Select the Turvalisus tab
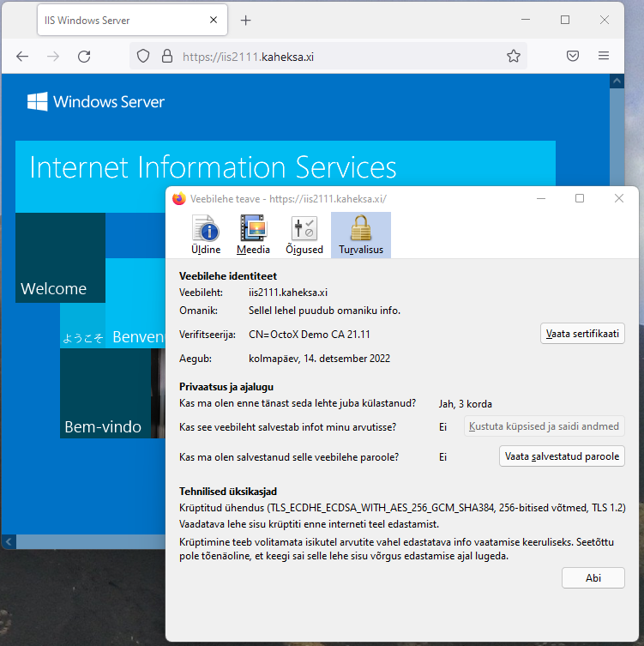Screen dimensions: 644x646 361,235
